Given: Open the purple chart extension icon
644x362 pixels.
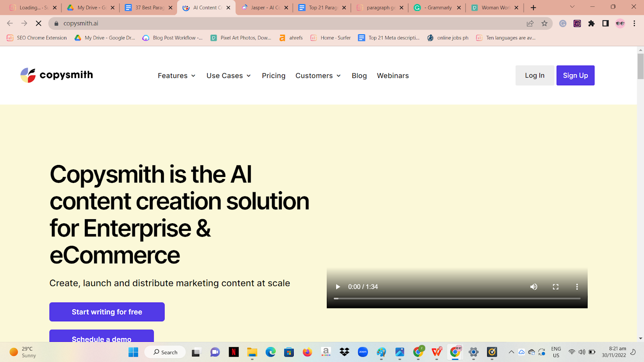Looking at the screenshot, I should coord(577,23).
